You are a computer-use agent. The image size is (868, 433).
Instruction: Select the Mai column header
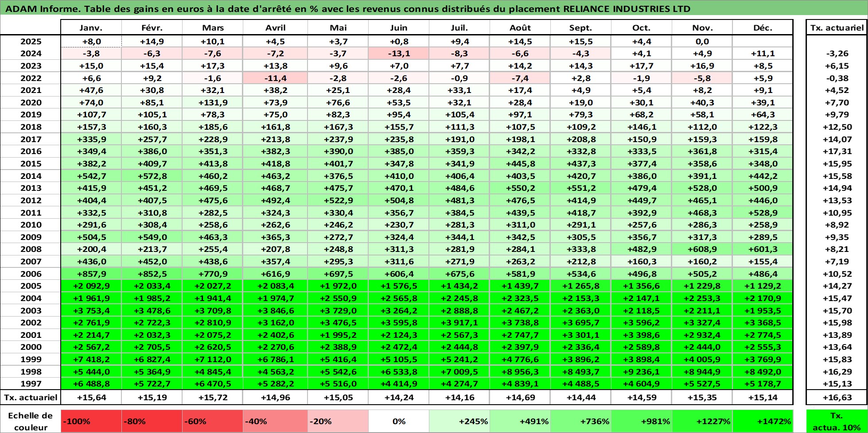click(x=338, y=27)
